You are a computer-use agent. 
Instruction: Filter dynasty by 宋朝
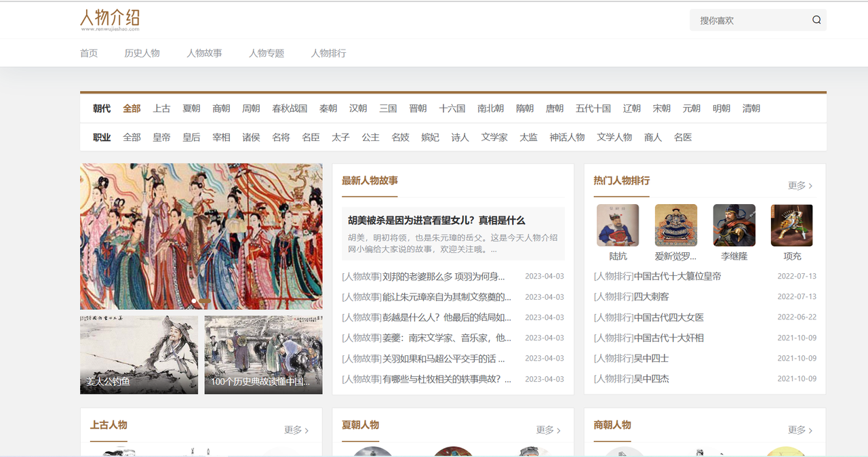[x=662, y=108]
